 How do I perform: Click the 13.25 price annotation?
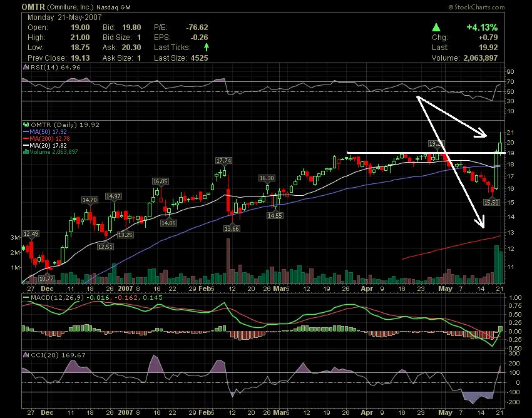click(x=125, y=235)
